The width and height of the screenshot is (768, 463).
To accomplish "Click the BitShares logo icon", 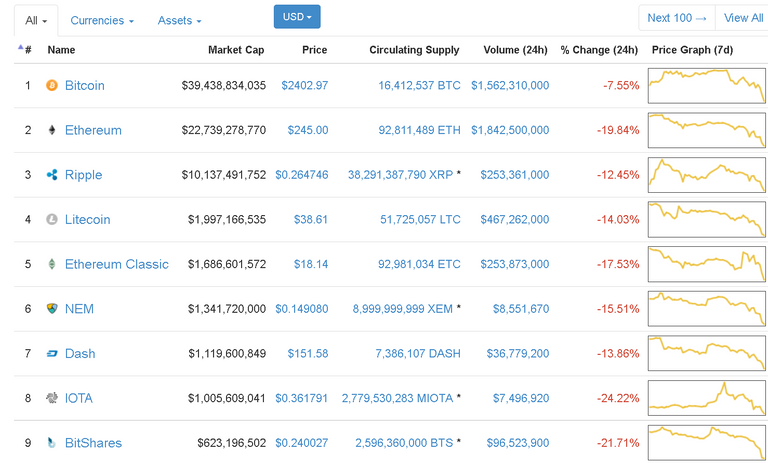I will (52, 443).
